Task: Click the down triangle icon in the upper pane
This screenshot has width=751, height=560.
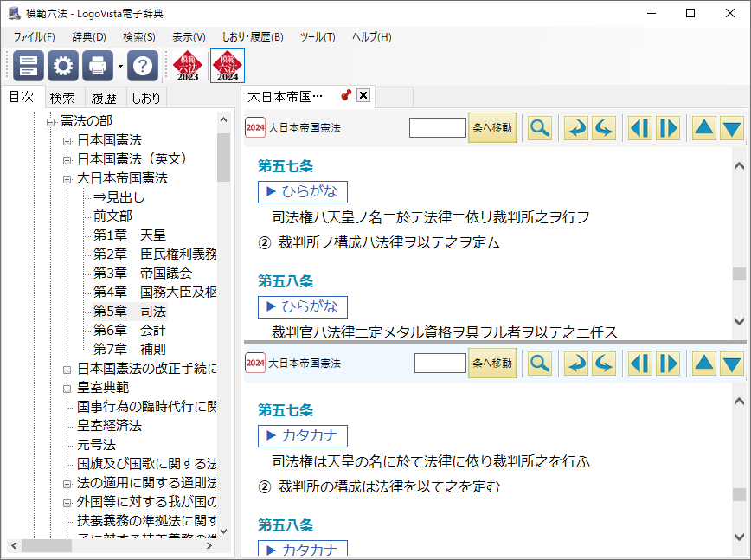Action: click(732, 128)
